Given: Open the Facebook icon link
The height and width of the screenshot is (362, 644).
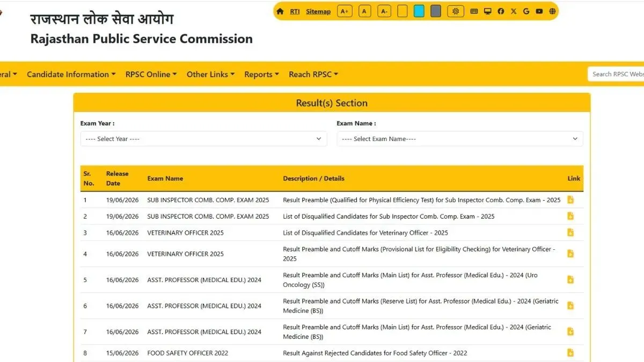Looking at the screenshot, I should click(x=501, y=11).
